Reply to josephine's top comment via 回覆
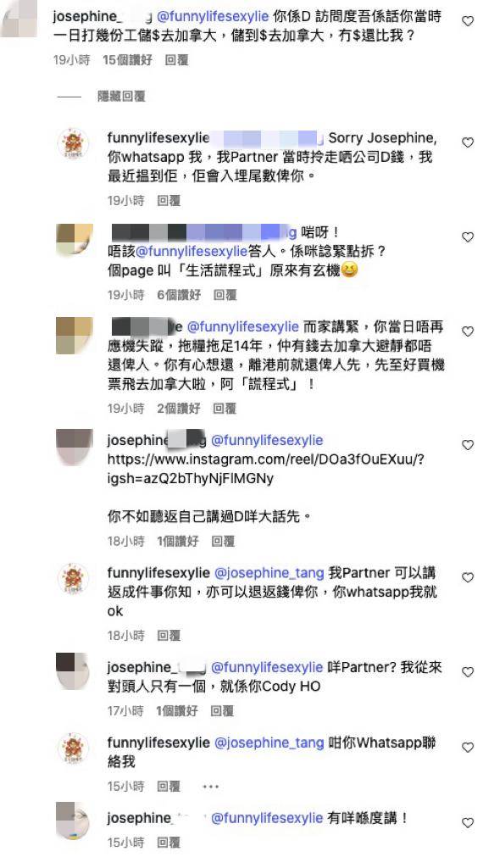This screenshot has width=483, height=868. pos(176,60)
